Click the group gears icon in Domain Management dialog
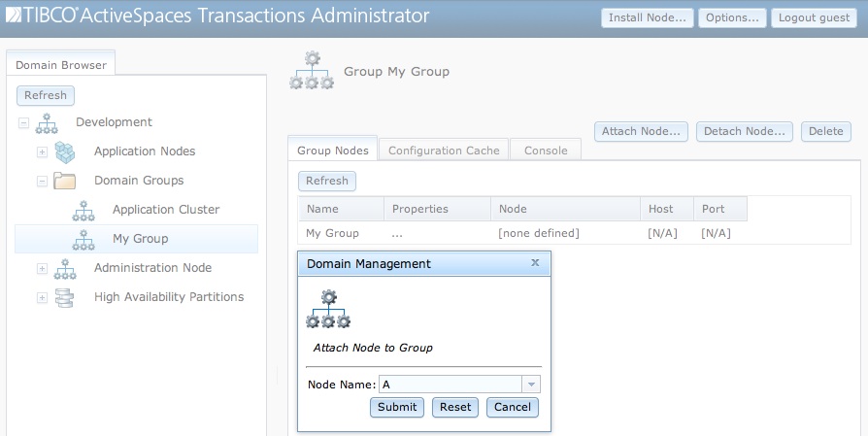Image resolution: width=868 pixels, height=436 pixels. (328, 309)
